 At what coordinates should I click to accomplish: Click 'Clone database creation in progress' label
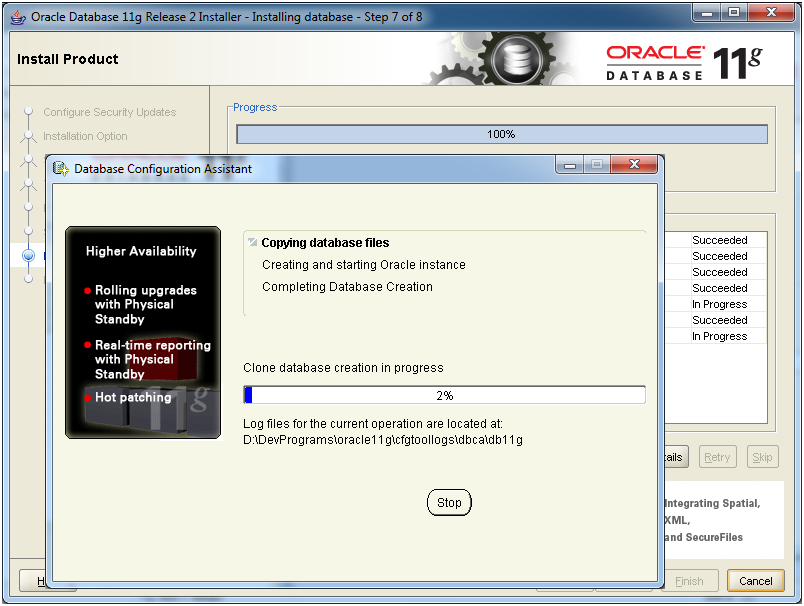click(x=343, y=368)
